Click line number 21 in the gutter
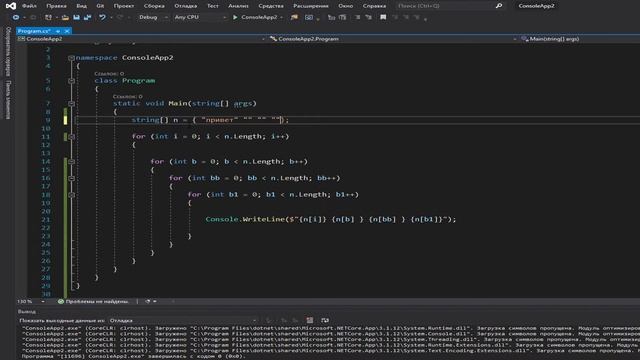The height and width of the screenshot is (360, 640). point(46,220)
